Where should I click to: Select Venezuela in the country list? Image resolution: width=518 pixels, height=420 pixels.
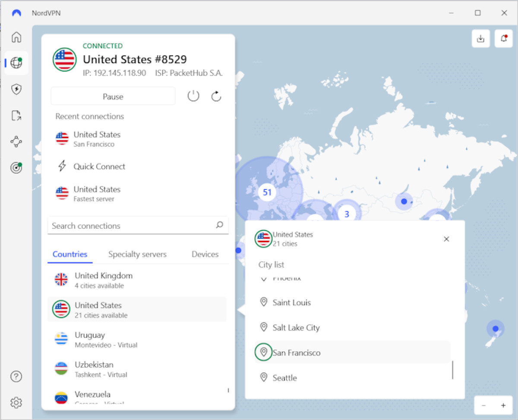(x=137, y=396)
